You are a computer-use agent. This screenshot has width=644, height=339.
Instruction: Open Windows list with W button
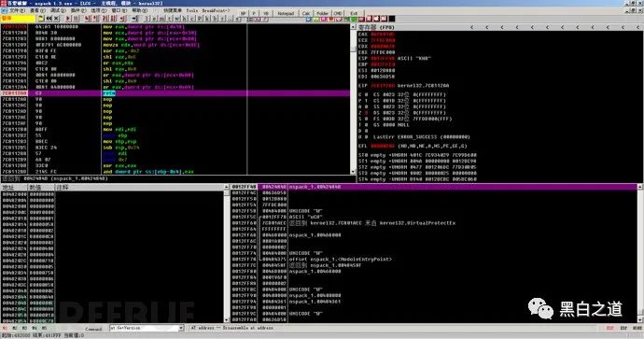[x=176, y=19]
